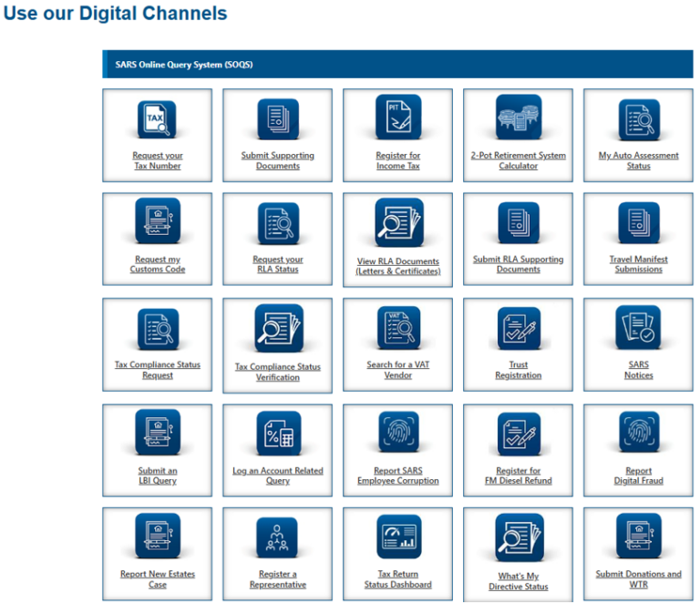Click the Request my Customs Code icon
Viewport: 700px width, 603px height.
point(158,222)
